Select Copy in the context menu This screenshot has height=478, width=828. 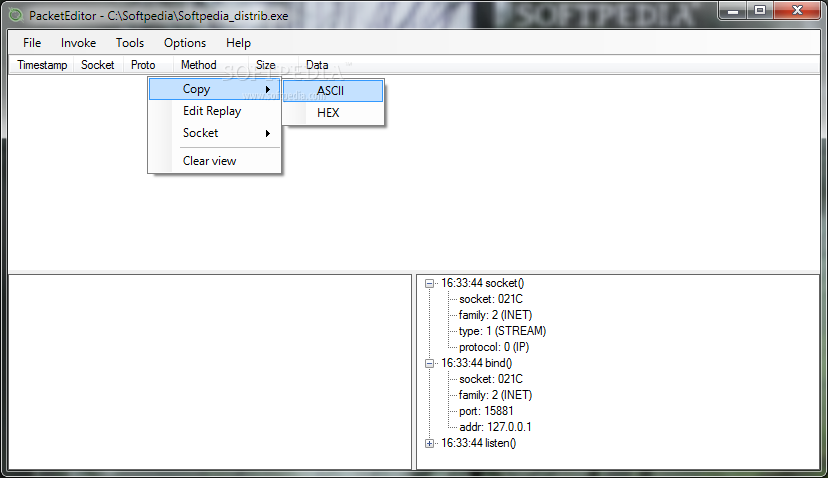[214, 89]
